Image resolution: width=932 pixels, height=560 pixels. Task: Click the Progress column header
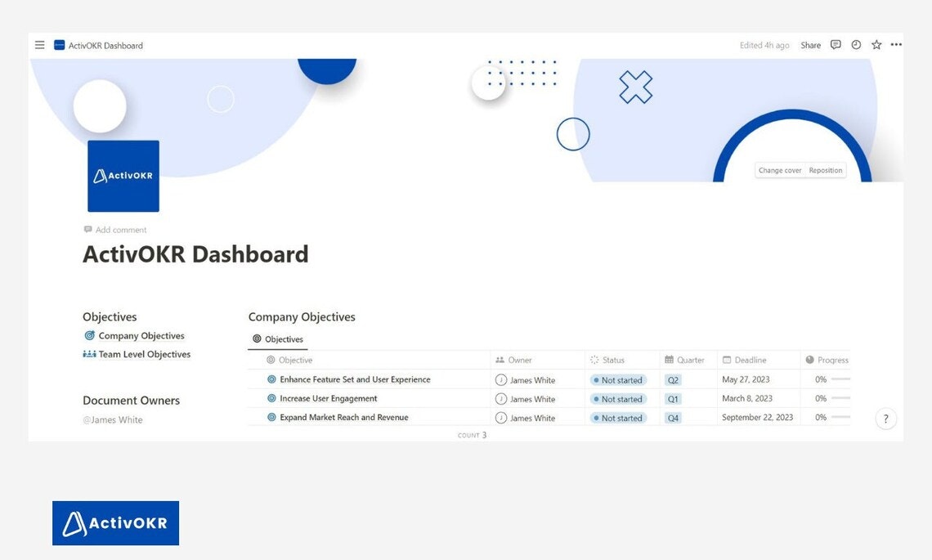click(827, 361)
